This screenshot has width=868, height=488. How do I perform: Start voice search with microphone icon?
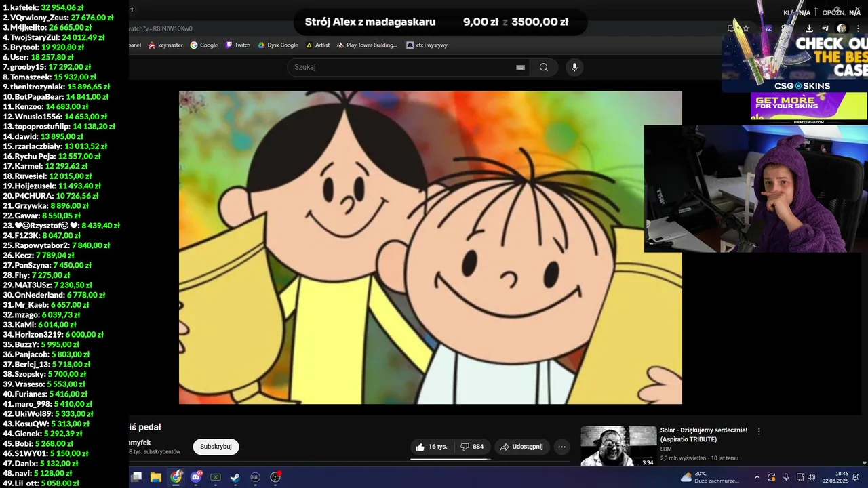click(x=574, y=67)
